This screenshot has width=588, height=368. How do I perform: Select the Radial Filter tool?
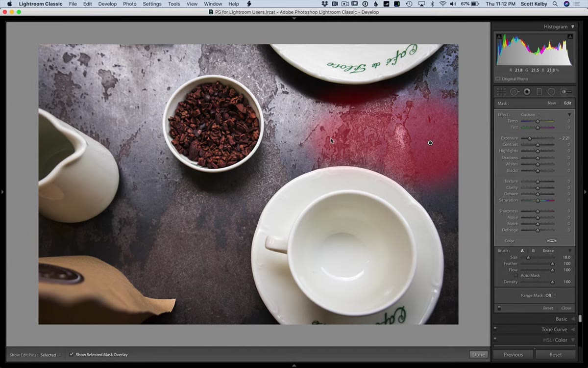click(551, 92)
